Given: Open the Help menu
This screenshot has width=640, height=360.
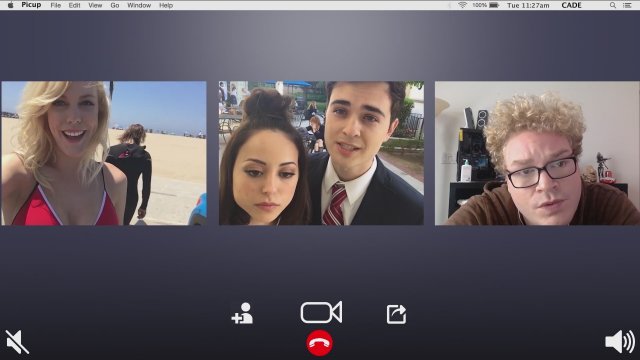Looking at the screenshot, I should (x=166, y=5).
